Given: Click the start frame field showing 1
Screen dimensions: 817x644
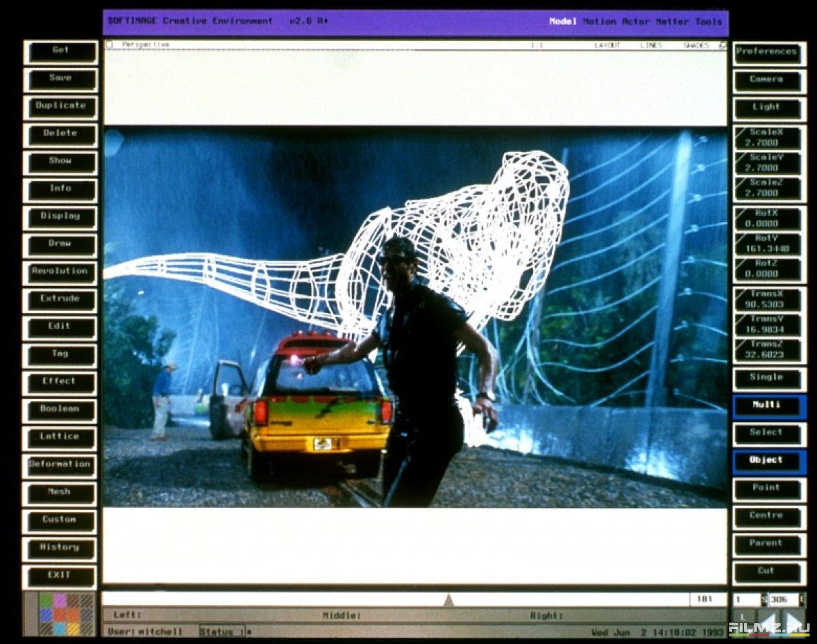Looking at the screenshot, I should point(747,600).
